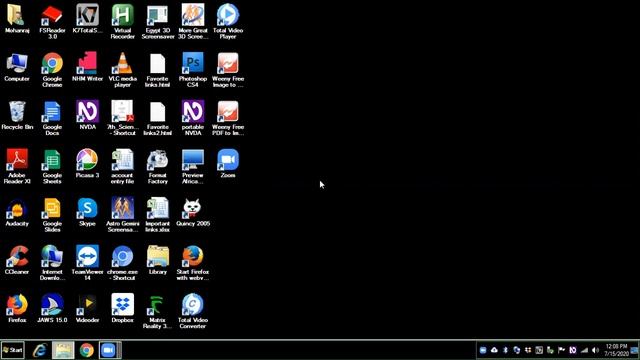Select the Favorite links.html file

click(158, 70)
